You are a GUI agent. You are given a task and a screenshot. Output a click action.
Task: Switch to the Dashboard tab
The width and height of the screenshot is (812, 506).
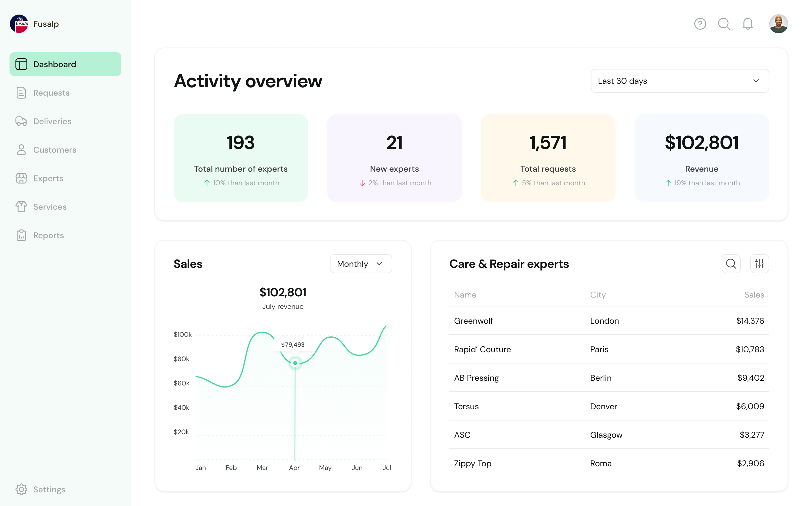pos(54,64)
